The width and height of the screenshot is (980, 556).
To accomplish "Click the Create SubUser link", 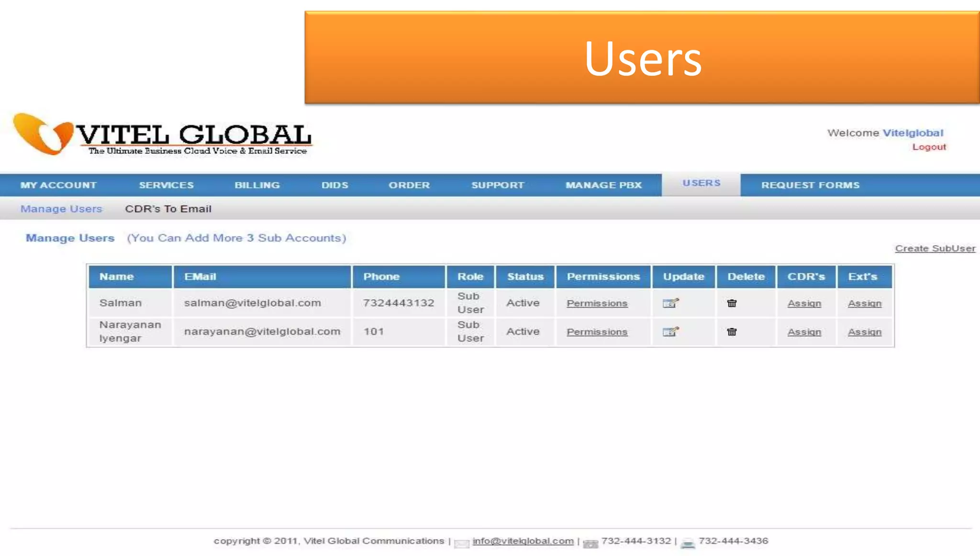I will (x=935, y=248).
